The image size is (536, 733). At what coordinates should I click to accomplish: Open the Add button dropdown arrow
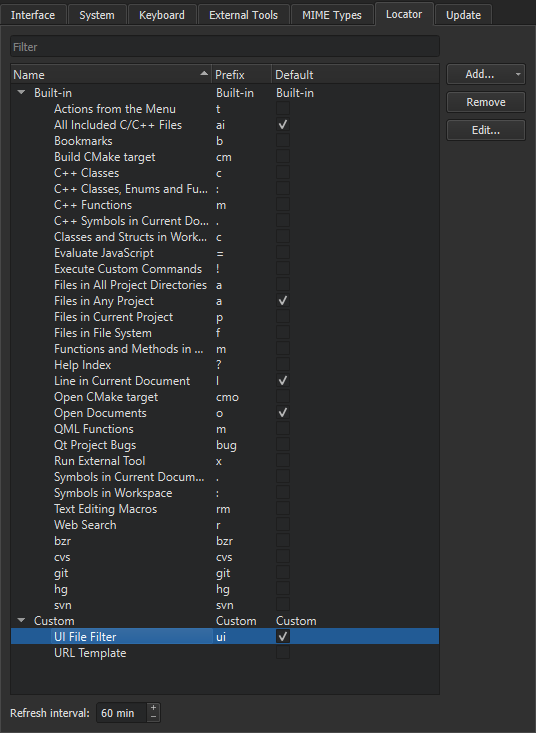pyautogui.click(x=518, y=74)
